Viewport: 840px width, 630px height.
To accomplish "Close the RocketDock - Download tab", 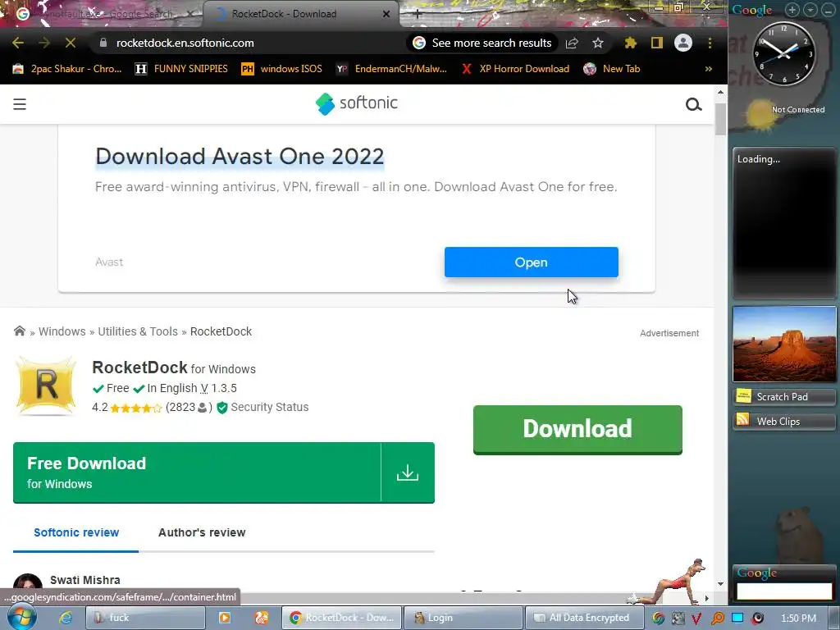I will [x=386, y=14].
